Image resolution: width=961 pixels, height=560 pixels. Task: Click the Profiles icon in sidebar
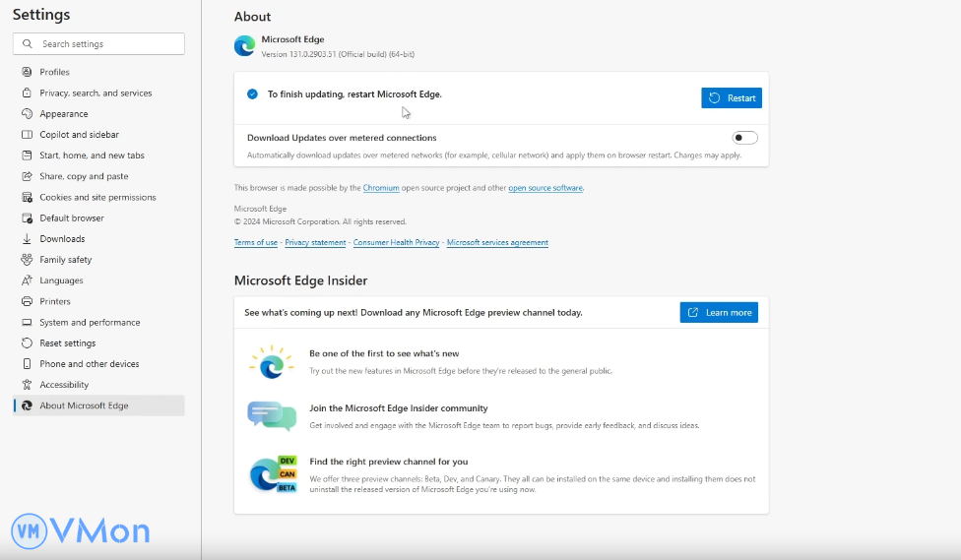(28, 72)
